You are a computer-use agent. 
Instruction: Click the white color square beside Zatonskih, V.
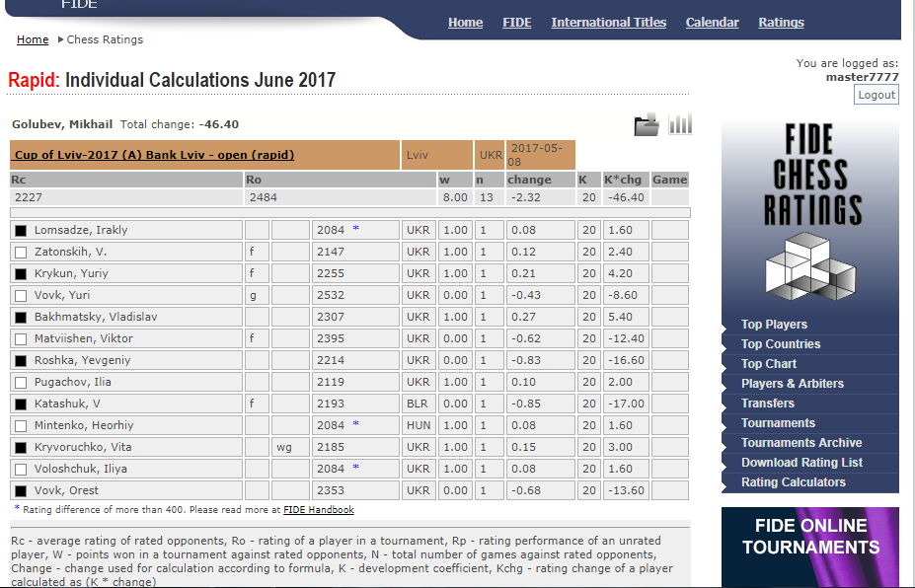coord(21,252)
